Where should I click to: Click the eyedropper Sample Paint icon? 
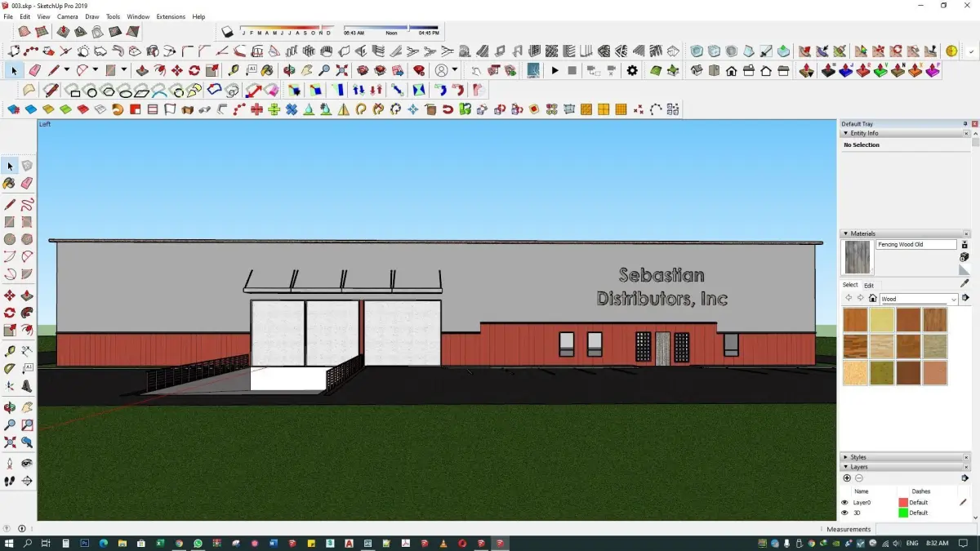pos(964,283)
